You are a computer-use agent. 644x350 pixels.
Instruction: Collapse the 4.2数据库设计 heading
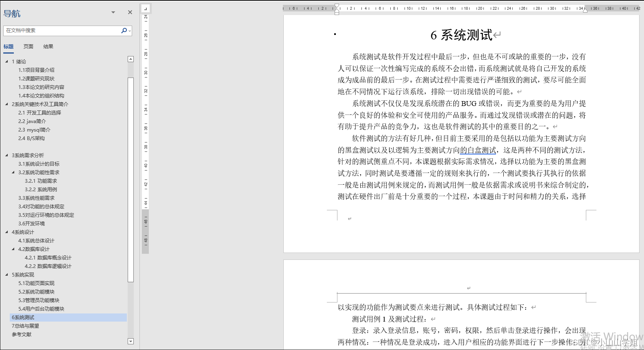(13, 249)
